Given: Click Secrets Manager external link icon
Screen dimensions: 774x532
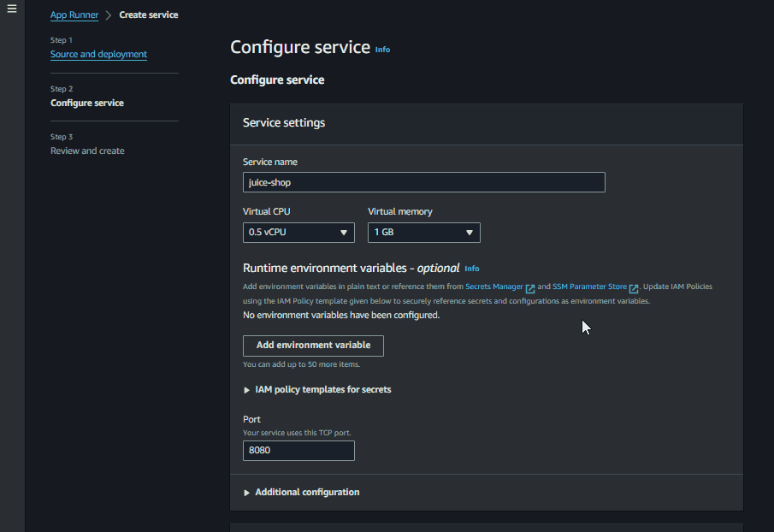Looking at the screenshot, I should coord(530,288).
